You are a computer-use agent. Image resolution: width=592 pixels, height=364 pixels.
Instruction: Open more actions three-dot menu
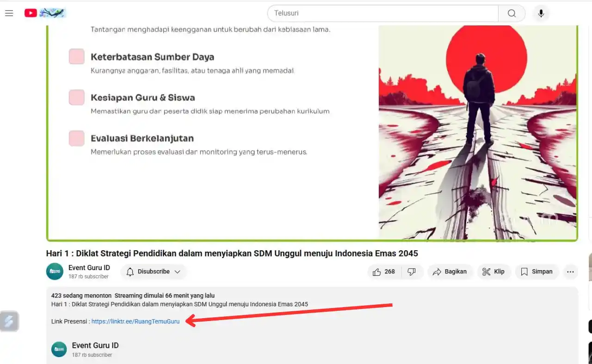(570, 271)
